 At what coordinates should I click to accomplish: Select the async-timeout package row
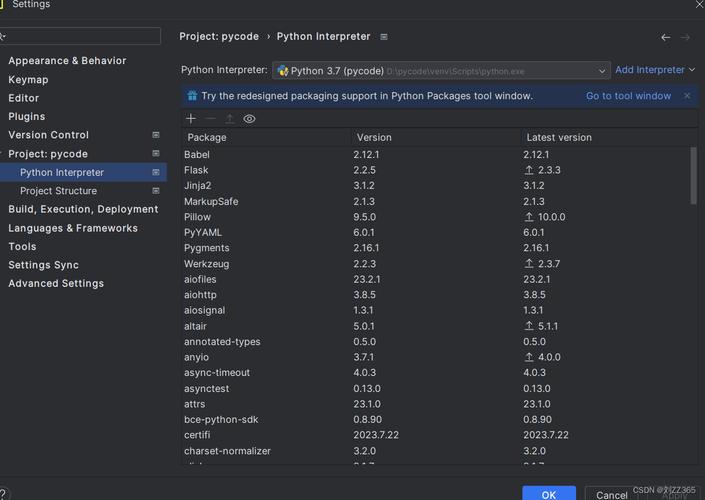point(435,373)
